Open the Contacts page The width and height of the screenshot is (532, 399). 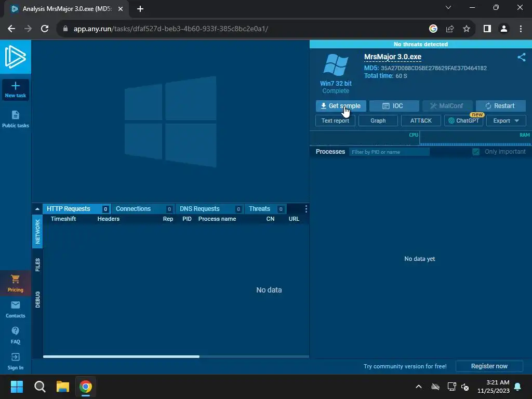(x=15, y=310)
